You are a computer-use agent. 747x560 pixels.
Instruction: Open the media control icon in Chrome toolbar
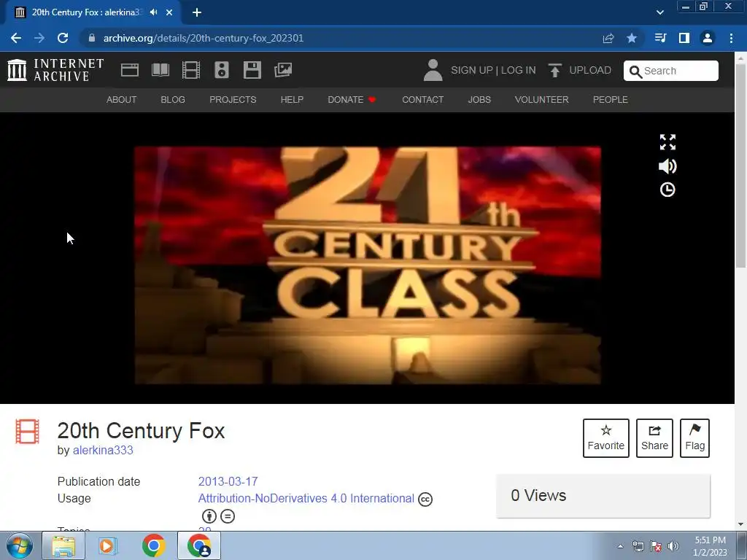[x=660, y=38]
